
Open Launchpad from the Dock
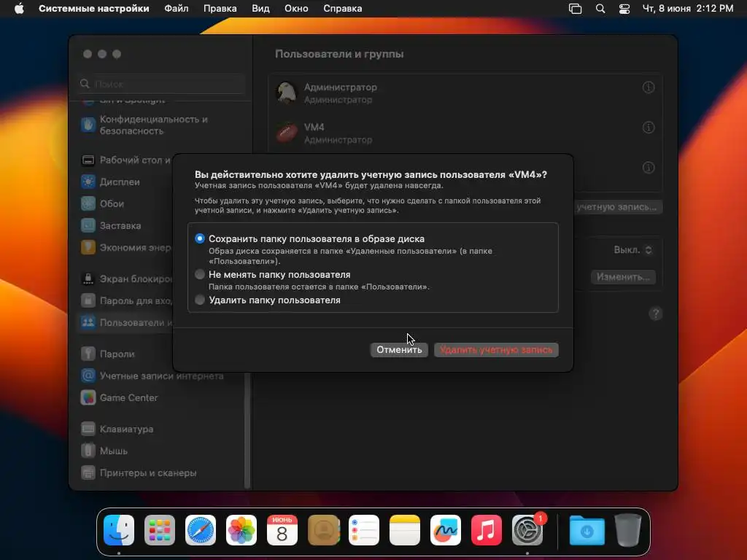(x=160, y=530)
